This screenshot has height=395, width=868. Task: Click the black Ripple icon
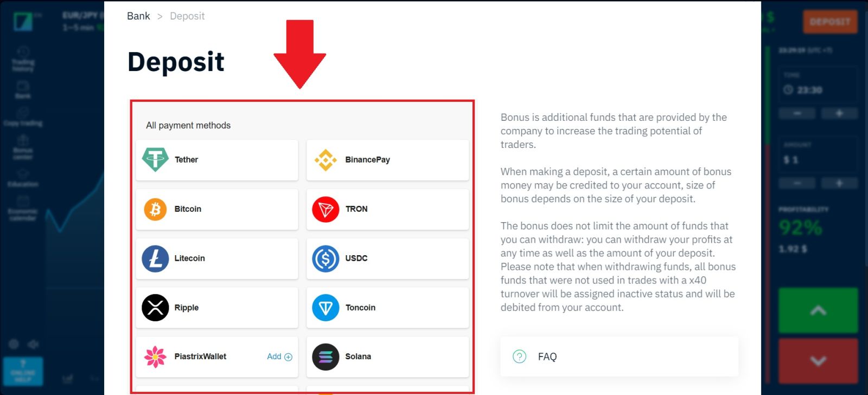click(155, 308)
